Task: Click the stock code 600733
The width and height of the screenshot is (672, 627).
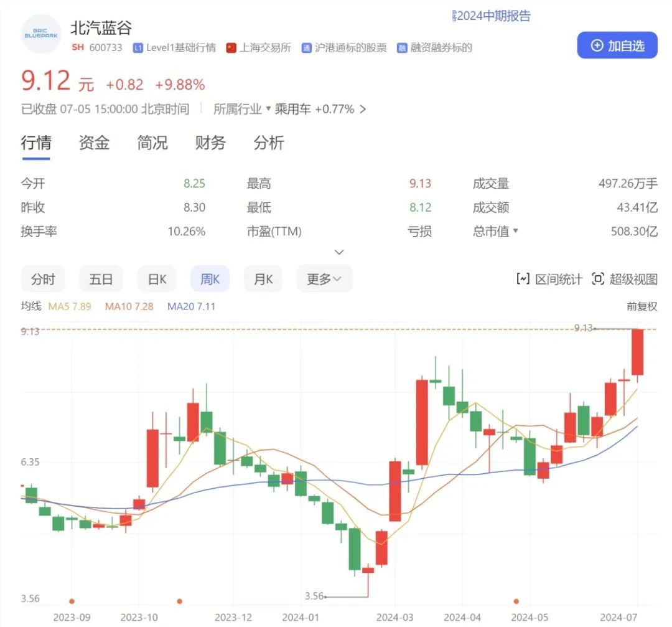Action: (x=105, y=47)
